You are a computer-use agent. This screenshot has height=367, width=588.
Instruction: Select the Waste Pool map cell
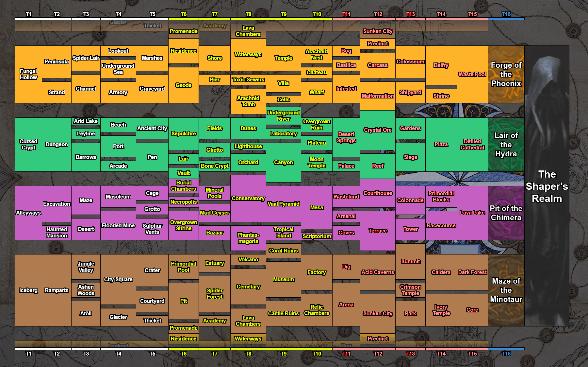pos(472,74)
